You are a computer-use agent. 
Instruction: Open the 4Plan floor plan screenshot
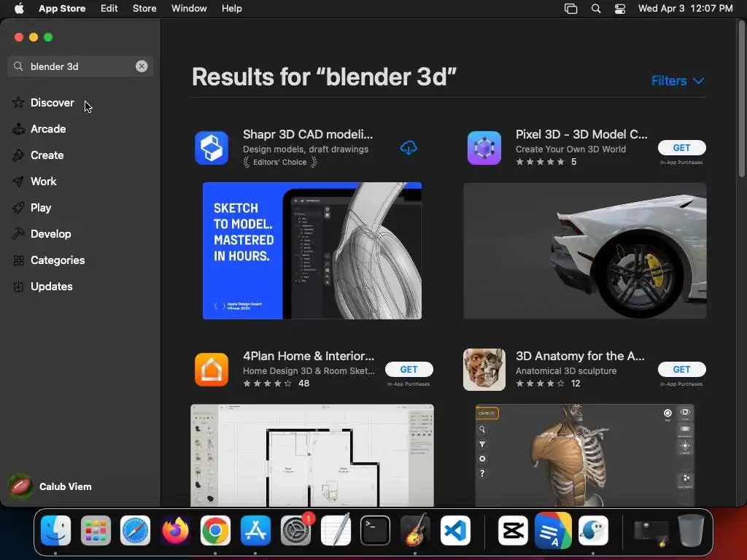pyautogui.click(x=312, y=455)
